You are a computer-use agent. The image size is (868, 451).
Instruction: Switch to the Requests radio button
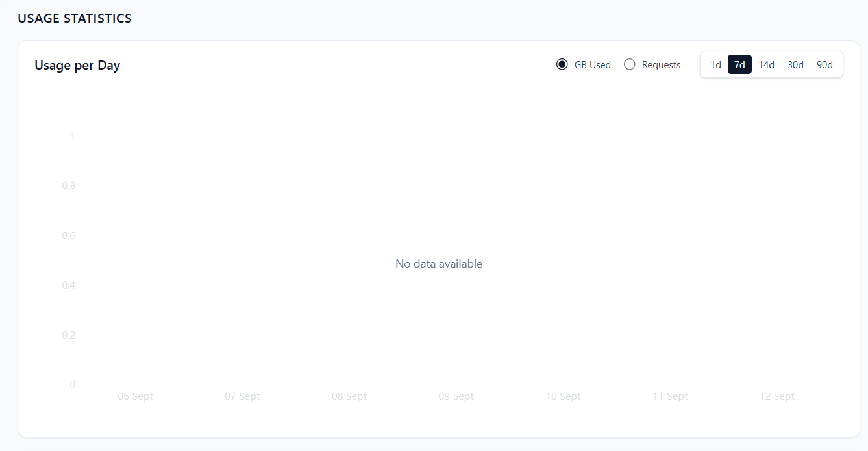629,64
